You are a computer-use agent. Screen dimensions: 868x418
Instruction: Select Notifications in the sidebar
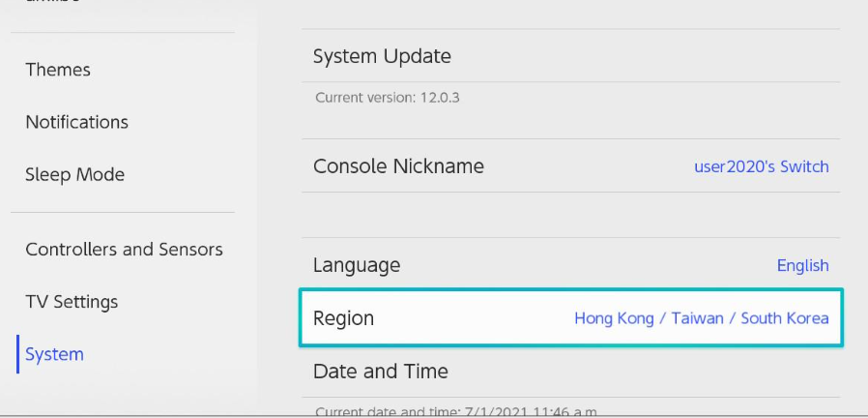(77, 122)
